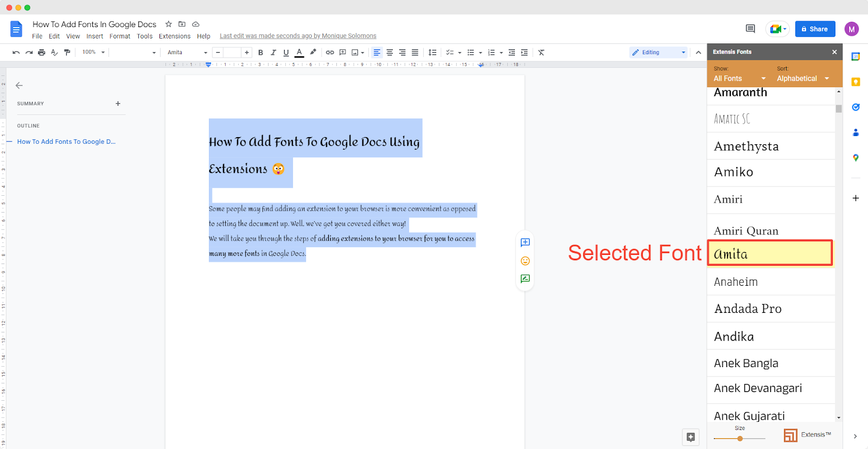The height and width of the screenshot is (449, 868).
Task: Run spelling and grammar check
Action: point(54,53)
